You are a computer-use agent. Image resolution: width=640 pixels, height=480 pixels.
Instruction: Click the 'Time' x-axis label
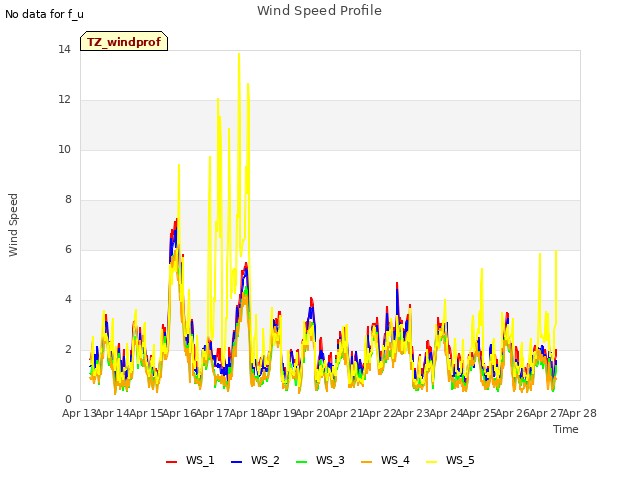[565, 429]
